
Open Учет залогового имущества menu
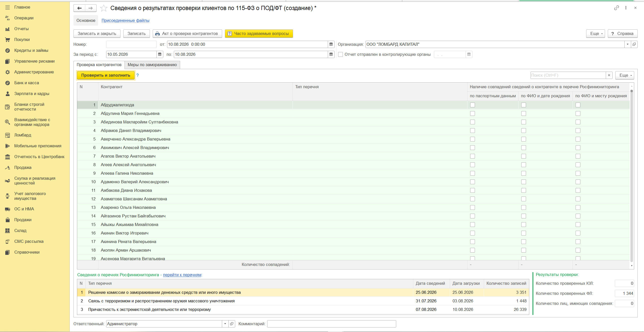tap(30, 196)
